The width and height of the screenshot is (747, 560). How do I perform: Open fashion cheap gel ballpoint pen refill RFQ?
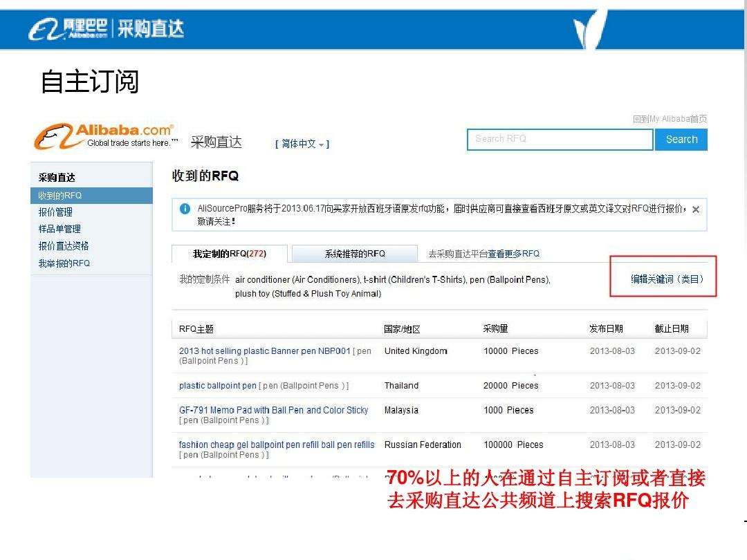[277, 445]
